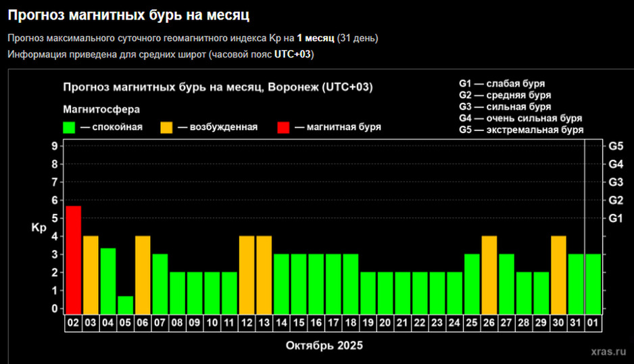The height and width of the screenshot is (364, 634).
Task: Click the red 'магнитная буря' legend swatch
Action: click(283, 127)
